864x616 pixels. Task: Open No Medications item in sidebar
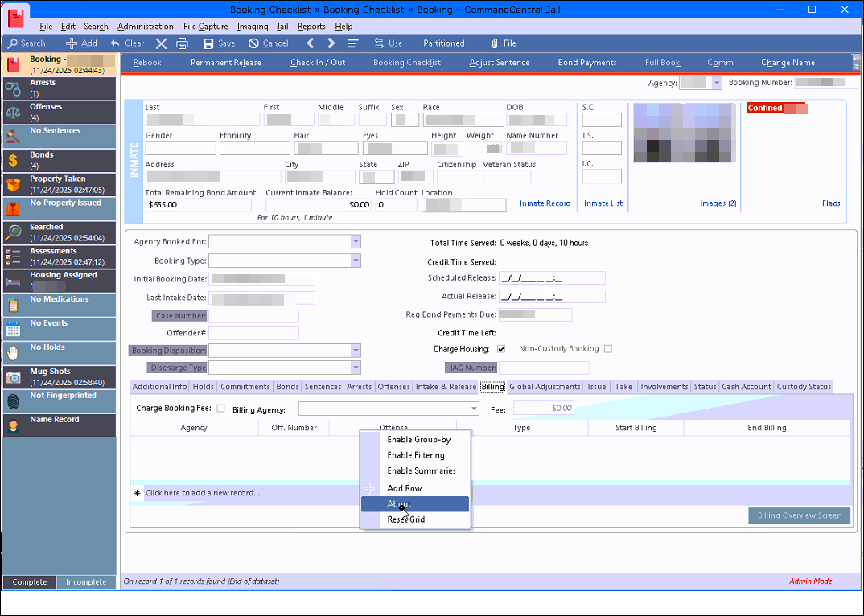pyautogui.click(x=60, y=305)
